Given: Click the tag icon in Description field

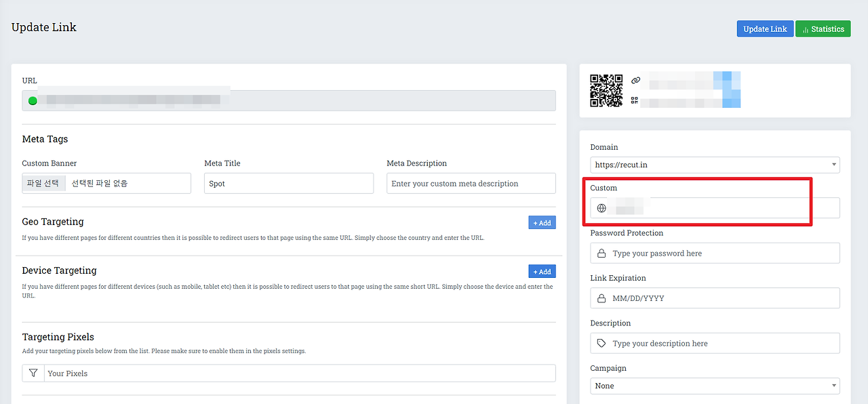Looking at the screenshot, I should point(601,343).
